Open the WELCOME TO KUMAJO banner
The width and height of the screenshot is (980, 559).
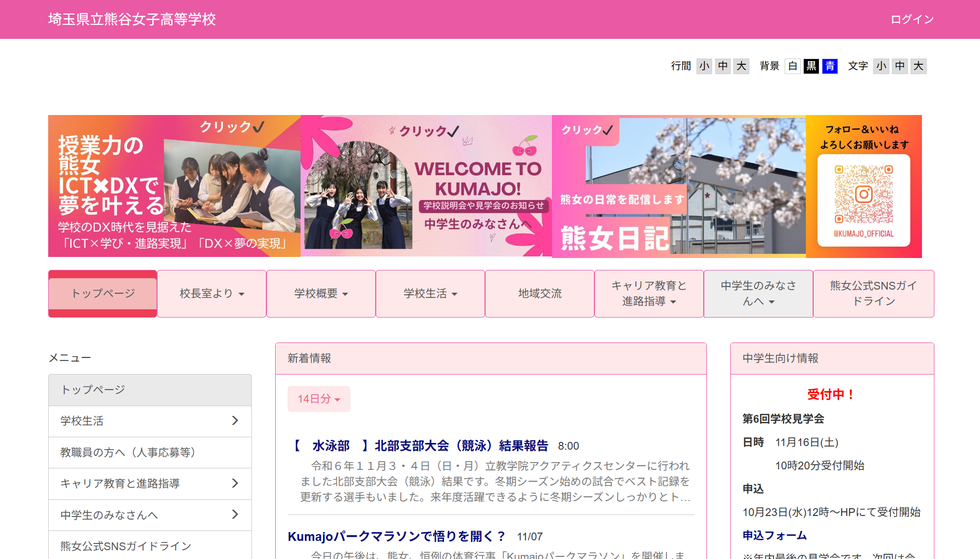pos(426,186)
